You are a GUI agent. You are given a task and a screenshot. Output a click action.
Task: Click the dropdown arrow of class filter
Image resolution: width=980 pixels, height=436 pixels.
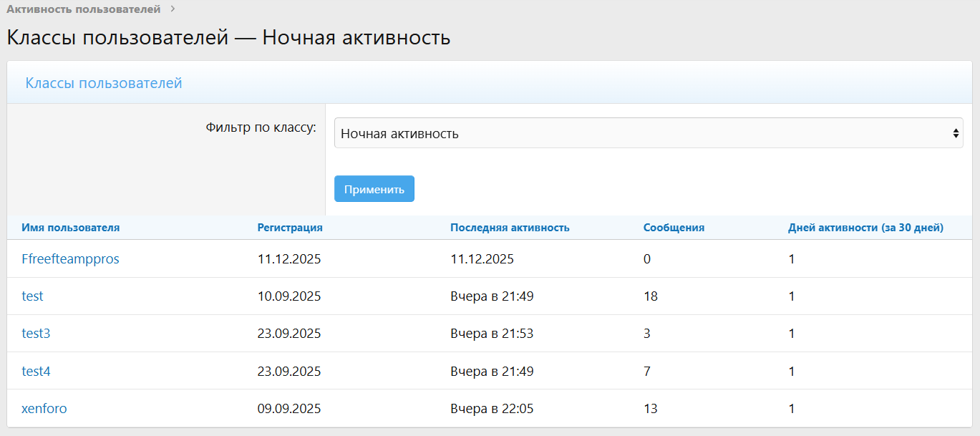[x=955, y=133]
